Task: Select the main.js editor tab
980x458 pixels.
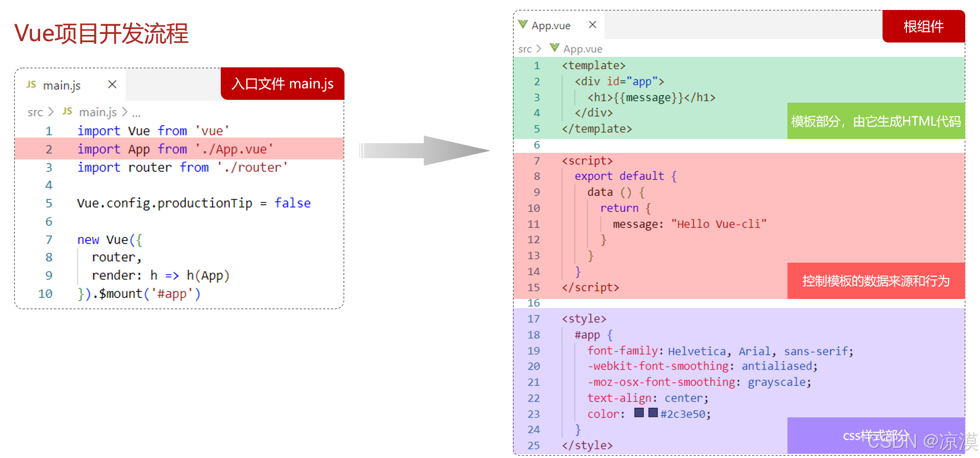Action: [x=62, y=85]
